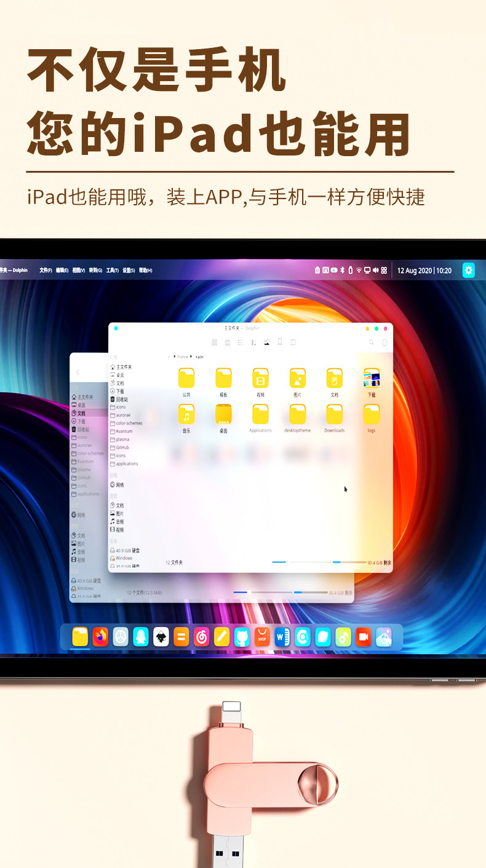Screen dimensions: 486x868
Task: Open 帮助(H) menu in the top bar
Action: tap(145, 270)
